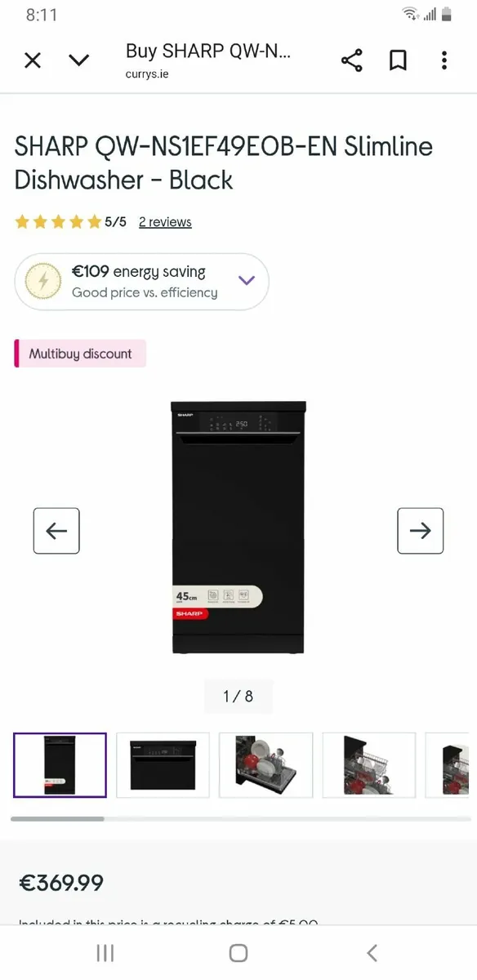Bookmark this page with the bookmark icon
Screen dimensions: 477x980
398,60
